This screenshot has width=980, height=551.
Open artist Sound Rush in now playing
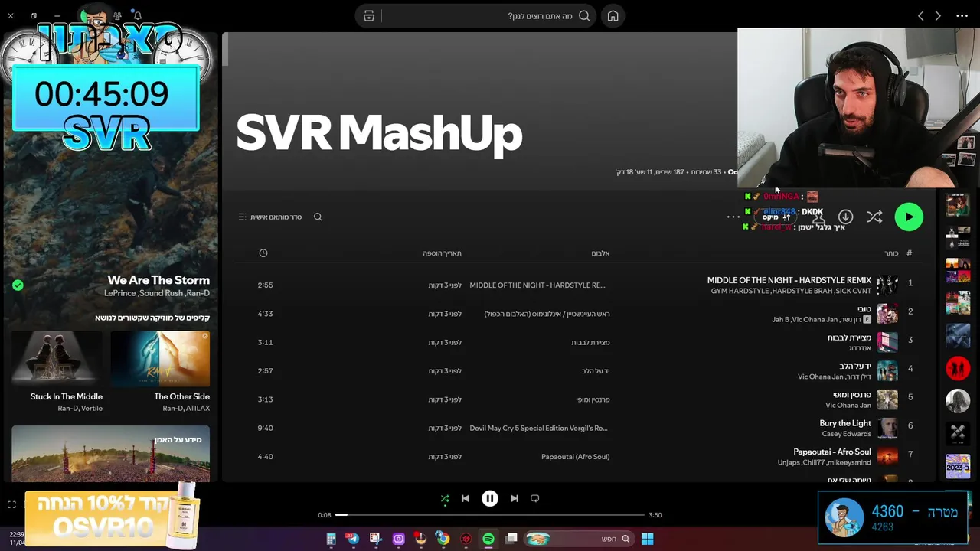coord(162,293)
